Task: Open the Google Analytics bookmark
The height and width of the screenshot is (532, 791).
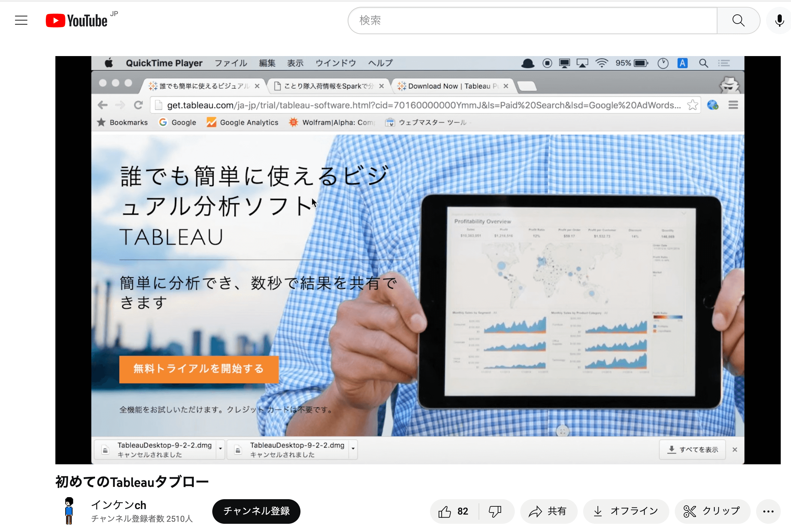Action: 242,122
